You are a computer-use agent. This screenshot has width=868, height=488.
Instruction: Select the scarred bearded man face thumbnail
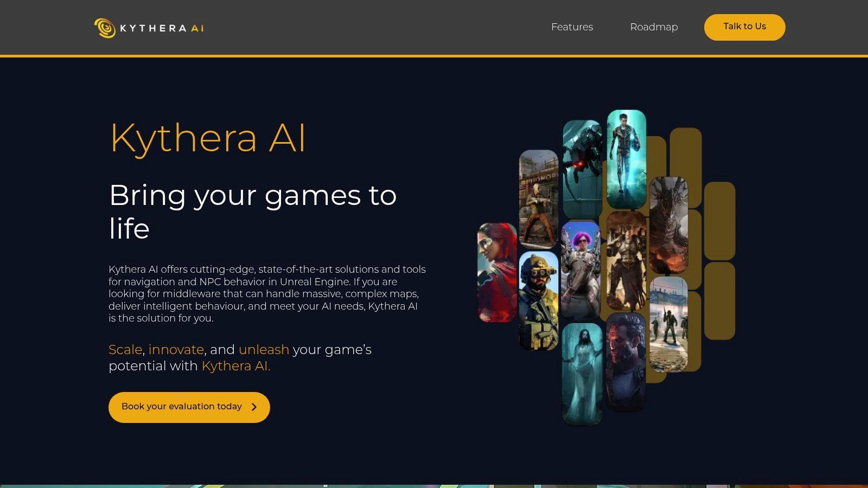[626, 362]
